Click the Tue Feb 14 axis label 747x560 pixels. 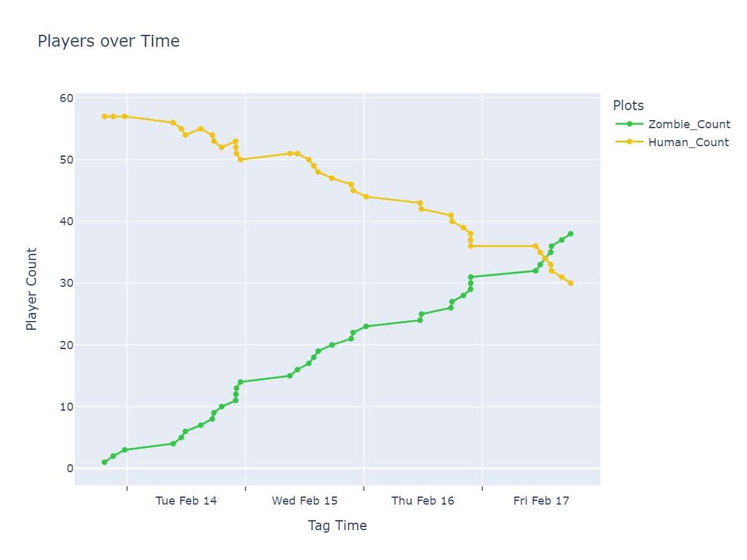pos(186,502)
